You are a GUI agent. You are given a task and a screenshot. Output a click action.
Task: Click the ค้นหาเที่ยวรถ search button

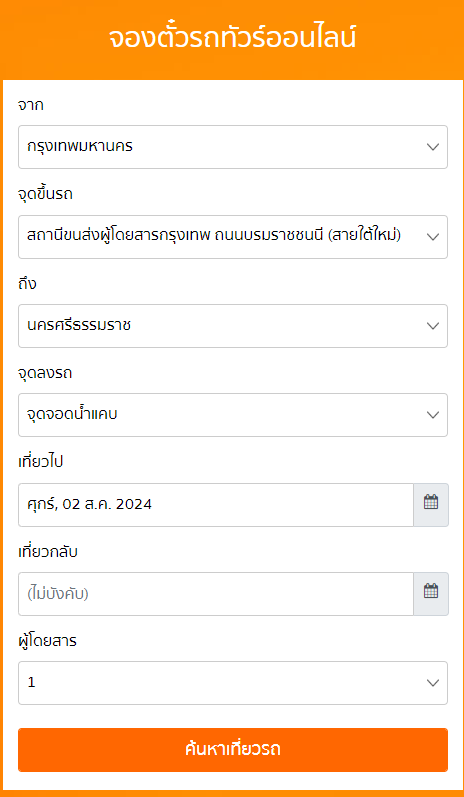click(233, 750)
